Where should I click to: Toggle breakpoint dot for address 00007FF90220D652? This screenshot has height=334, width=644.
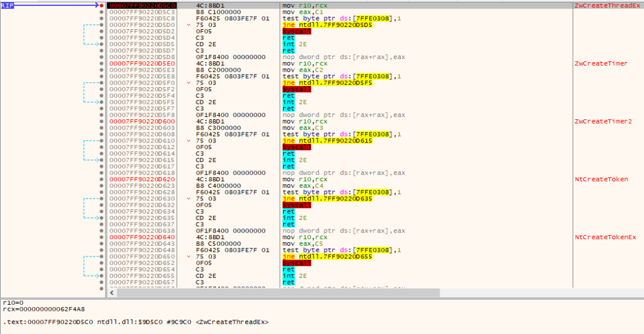101,263
